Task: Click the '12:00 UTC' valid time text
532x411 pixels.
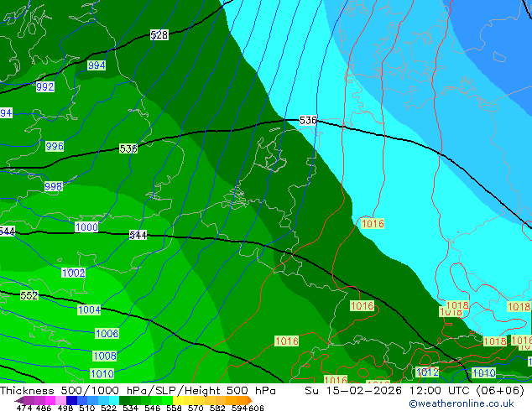Action: point(441,391)
